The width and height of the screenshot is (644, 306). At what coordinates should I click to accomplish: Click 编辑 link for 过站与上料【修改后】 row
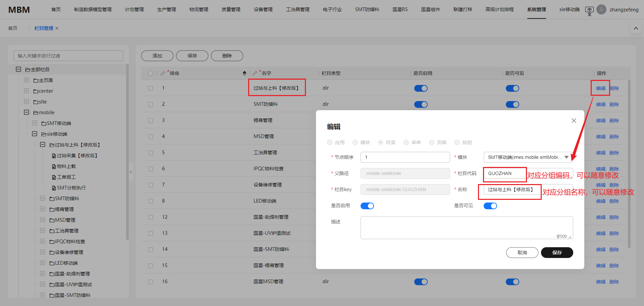601,88
